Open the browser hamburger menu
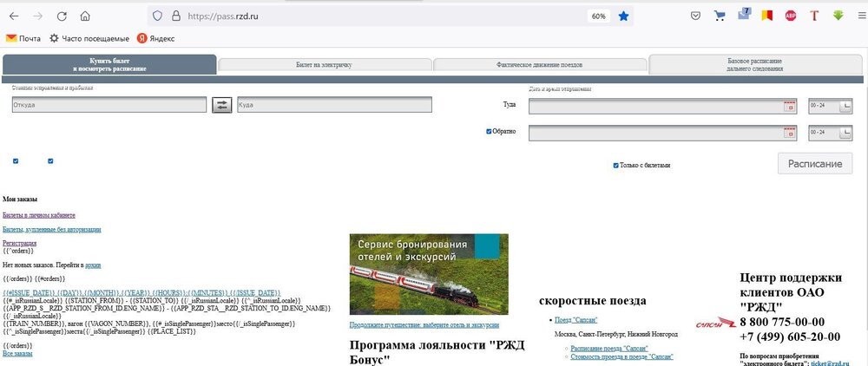The width and height of the screenshot is (868, 366). pos(861,16)
